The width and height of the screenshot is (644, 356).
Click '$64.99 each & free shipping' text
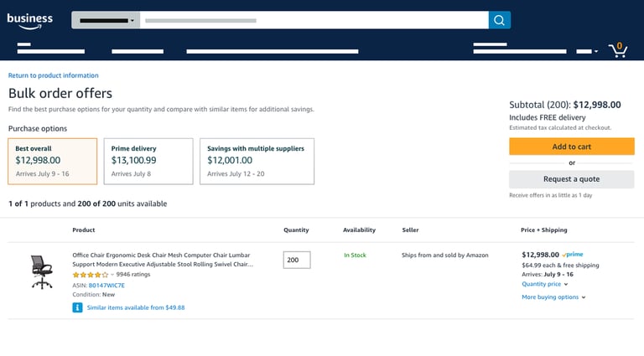click(560, 266)
